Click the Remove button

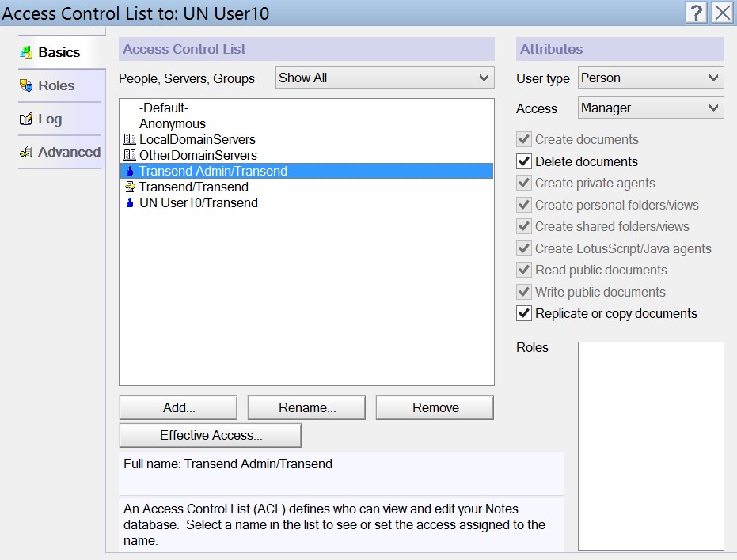435,407
